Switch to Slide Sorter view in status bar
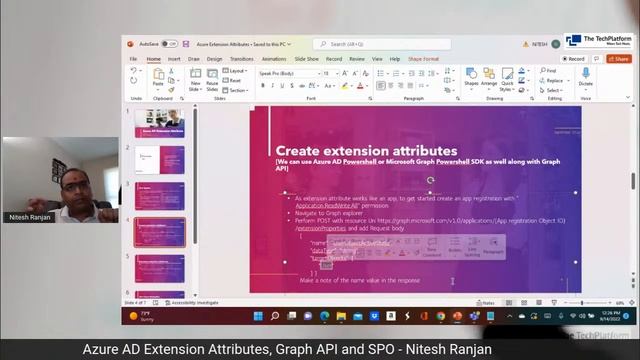Screen dimensions: 640x360 pos(524,303)
